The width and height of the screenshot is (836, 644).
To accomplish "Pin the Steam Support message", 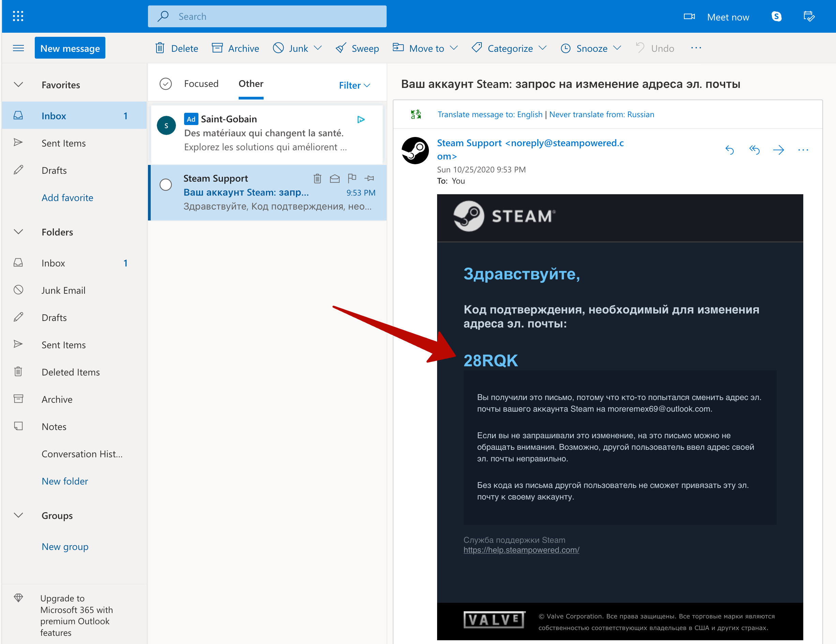I will point(369,178).
